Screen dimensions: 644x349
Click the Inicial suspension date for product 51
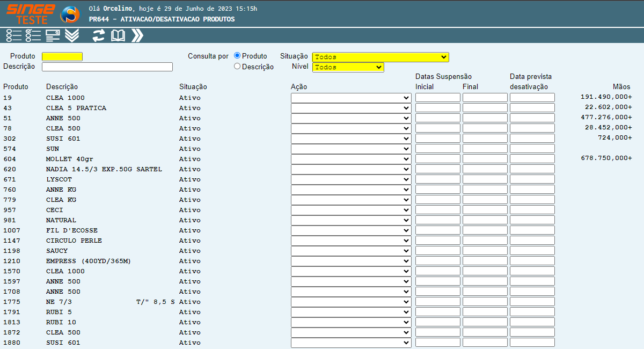tap(438, 118)
